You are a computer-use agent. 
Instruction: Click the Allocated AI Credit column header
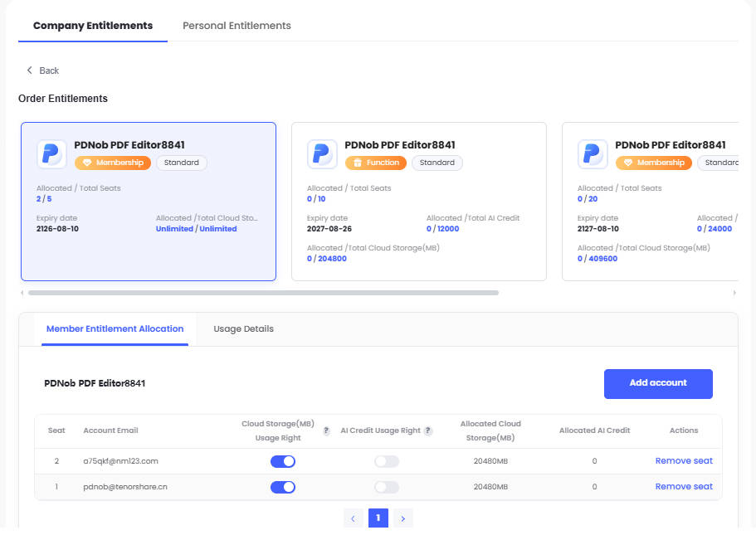(x=594, y=430)
